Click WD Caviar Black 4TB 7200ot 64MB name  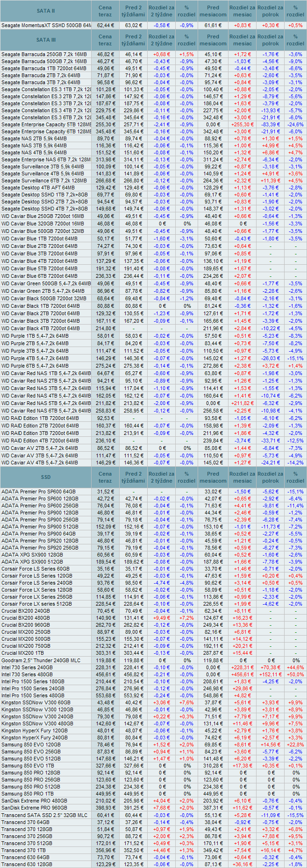tap(40, 328)
